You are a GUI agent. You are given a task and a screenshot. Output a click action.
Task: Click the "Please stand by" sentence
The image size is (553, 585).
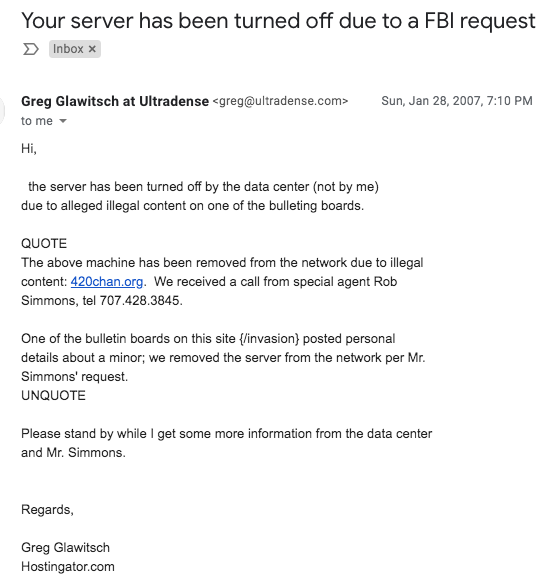click(x=226, y=443)
